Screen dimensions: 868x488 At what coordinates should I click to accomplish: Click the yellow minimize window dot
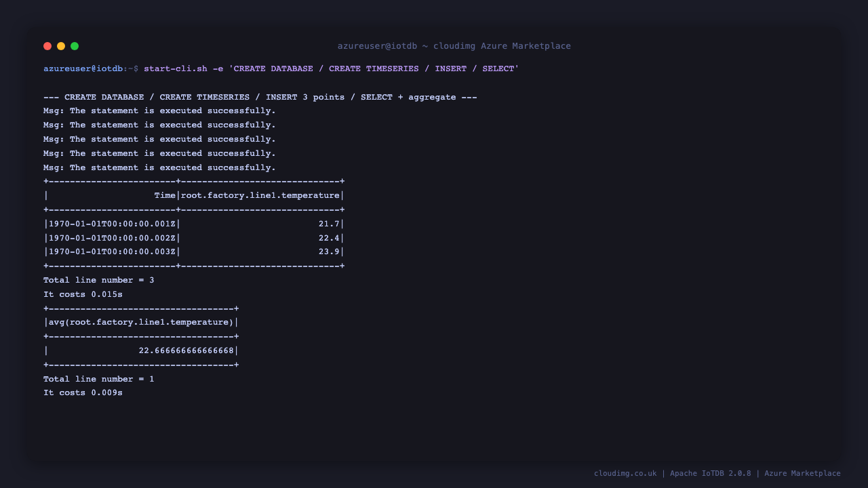pos(61,46)
